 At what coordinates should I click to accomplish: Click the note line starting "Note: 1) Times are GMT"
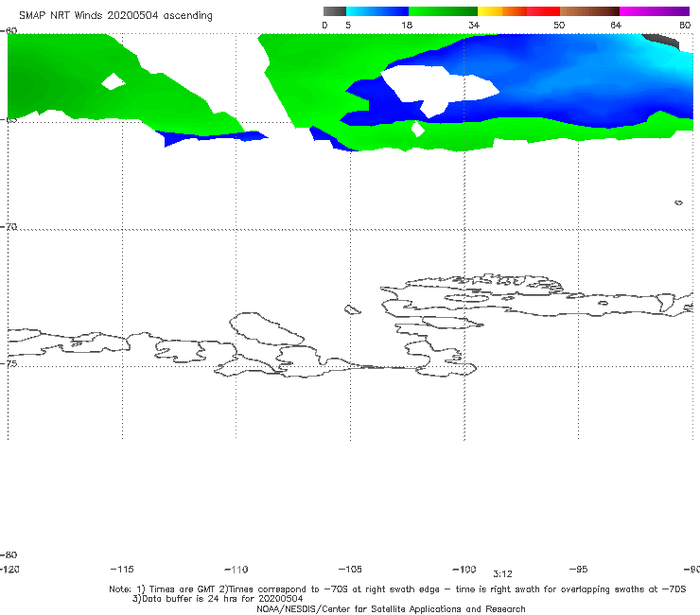(397, 589)
